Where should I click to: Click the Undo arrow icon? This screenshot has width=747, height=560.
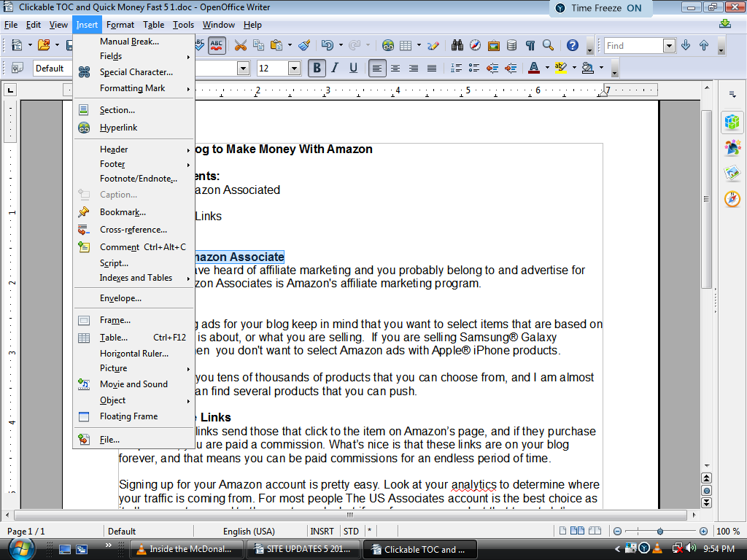click(328, 45)
